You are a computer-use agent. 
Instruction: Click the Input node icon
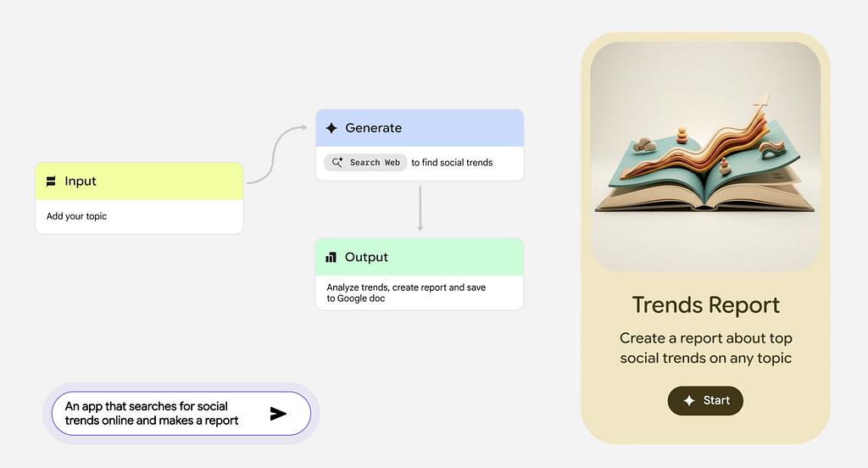(x=51, y=181)
